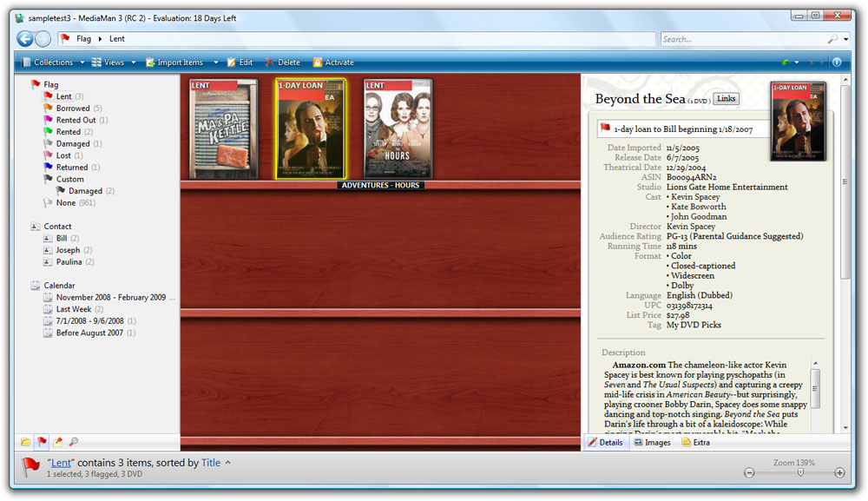Image resolution: width=868 pixels, height=501 pixels.
Task: Select the Beyond the Sea cover on the shelf
Action: pyautogui.click(x=311, y=129)
